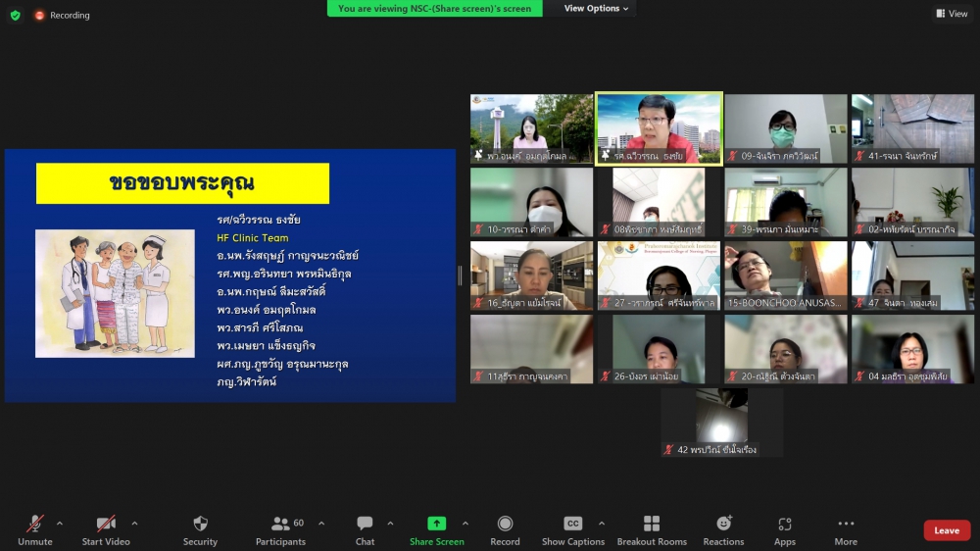The image size is (980, 551).
Task: Click the green Share Screen icon
Action: coord(437,525)
